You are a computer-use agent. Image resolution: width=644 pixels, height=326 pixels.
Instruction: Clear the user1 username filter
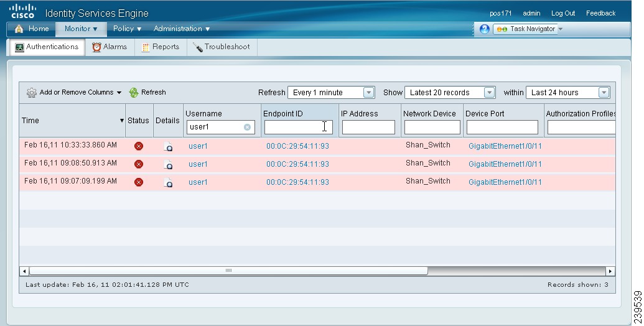[x=247, y=128]
